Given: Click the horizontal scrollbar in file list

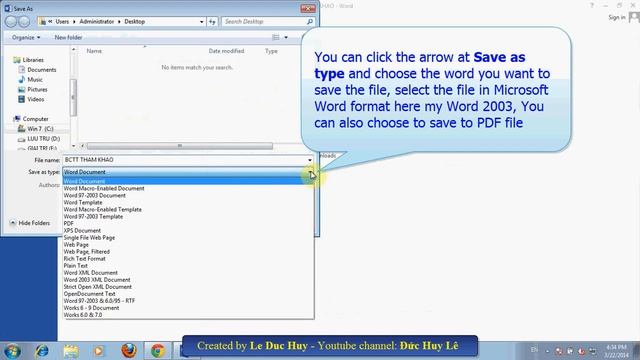Looking at the screenshot, I should pos(180,146).
